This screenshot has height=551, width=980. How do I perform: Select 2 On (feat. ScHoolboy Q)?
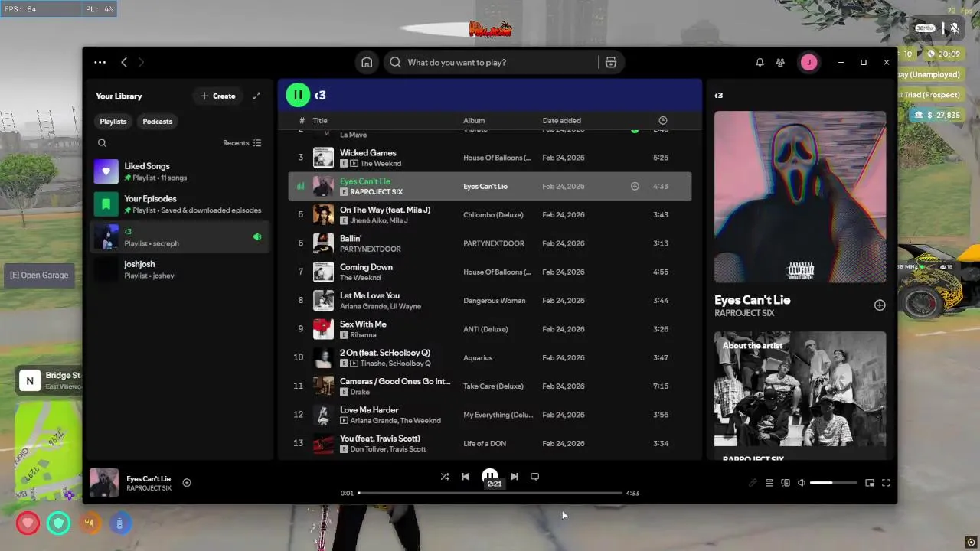click(490, 357)
